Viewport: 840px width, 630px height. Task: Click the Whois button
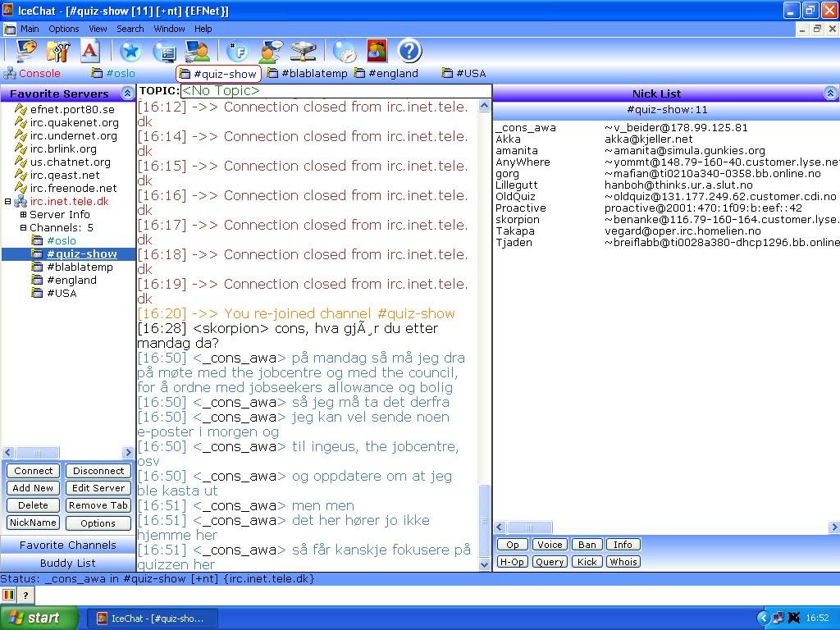click(x=623, y=562)
